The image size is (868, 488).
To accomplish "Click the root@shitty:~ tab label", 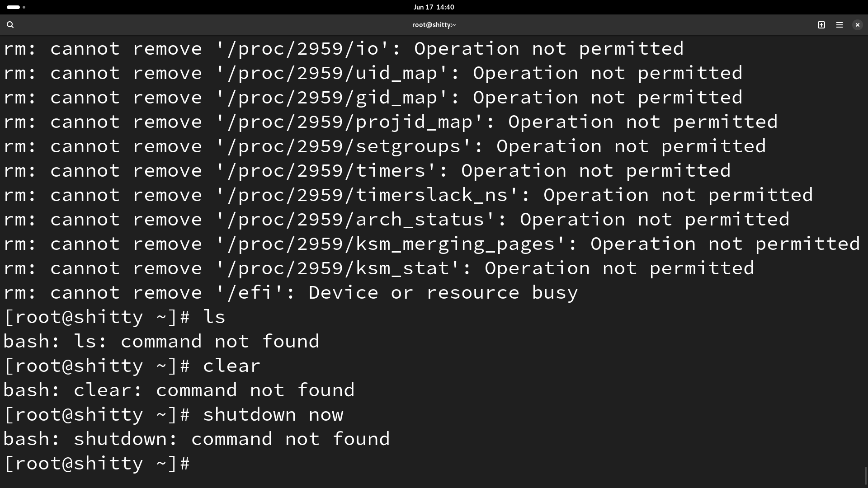I will tap(434, 24).
